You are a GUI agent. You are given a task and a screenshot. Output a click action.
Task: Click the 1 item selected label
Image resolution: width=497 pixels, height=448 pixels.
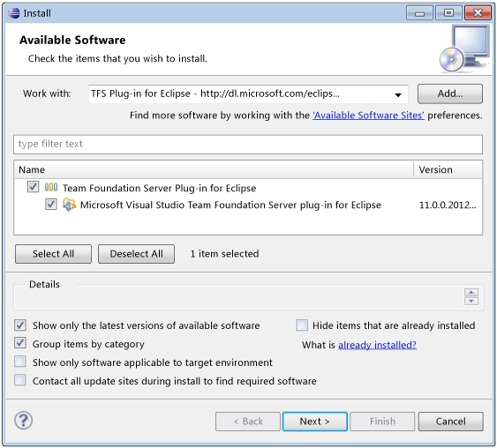coord(224,254)
